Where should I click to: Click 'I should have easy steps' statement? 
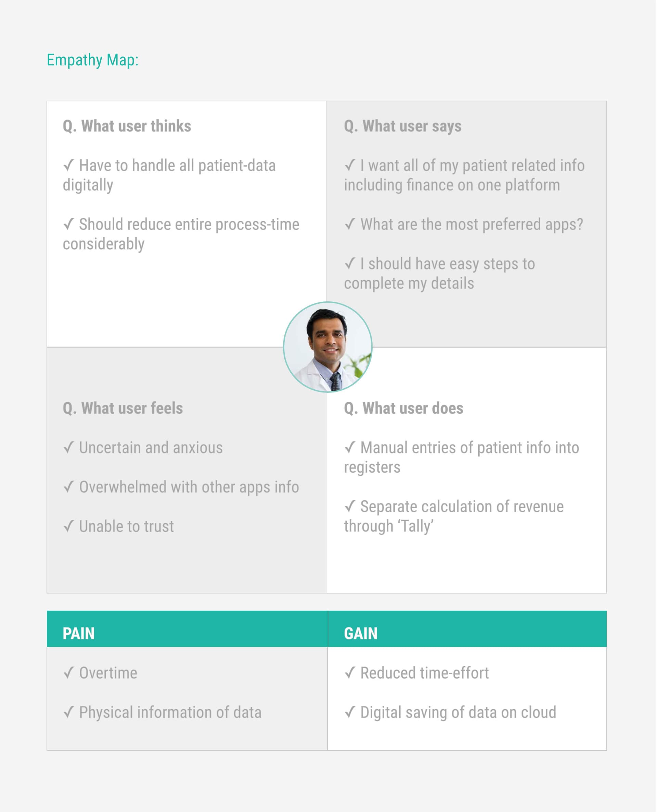tap(439, 273)
